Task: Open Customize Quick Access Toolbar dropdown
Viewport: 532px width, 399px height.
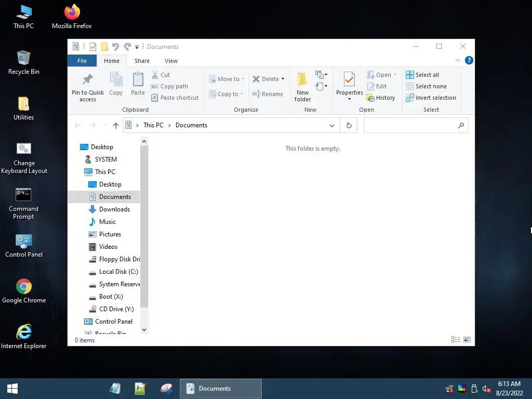Action: (137, 47)
